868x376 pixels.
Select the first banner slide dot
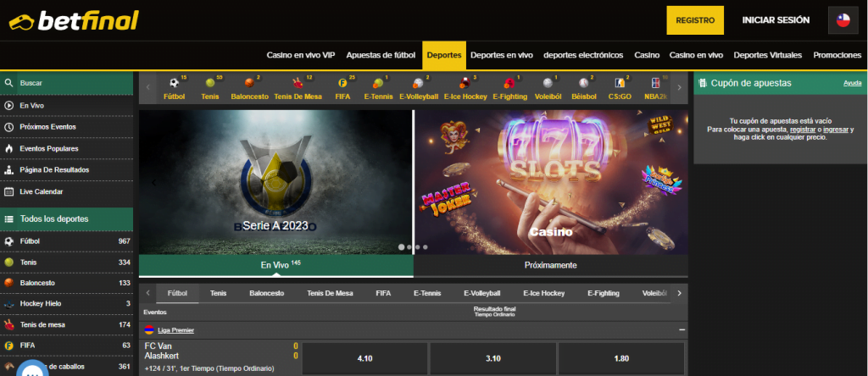pyautogui.click(x=401, y=247)
